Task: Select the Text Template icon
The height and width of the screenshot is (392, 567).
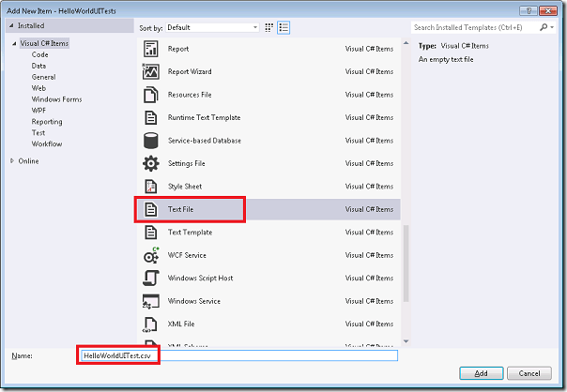Action: tap(151, 233)
